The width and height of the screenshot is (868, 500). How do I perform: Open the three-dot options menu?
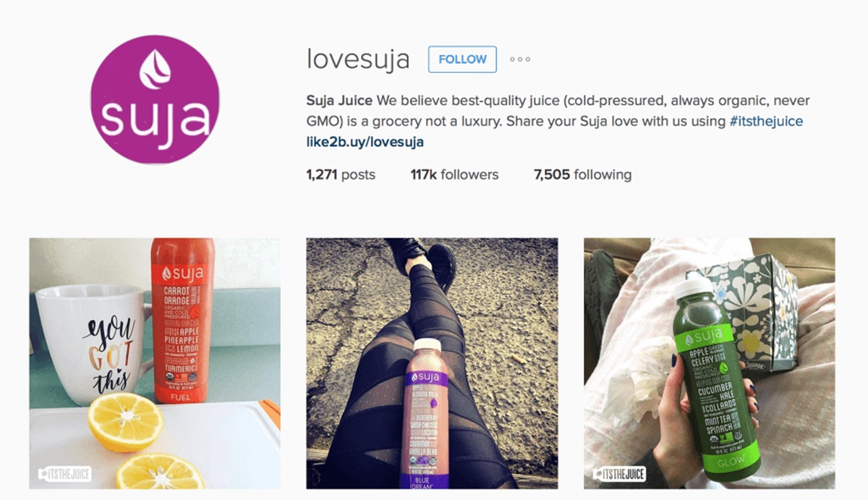[x=519, y=59]
